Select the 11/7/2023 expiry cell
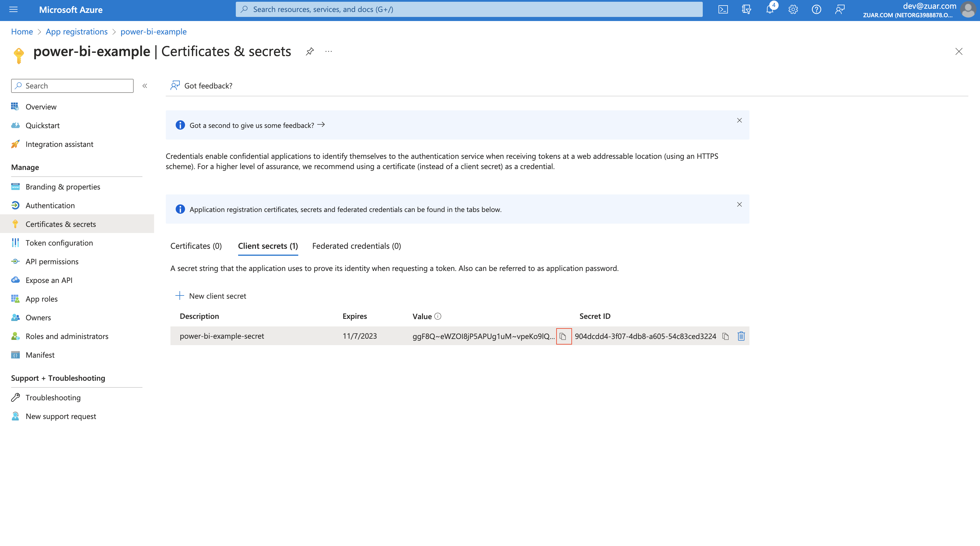 (x=360, y=336)
